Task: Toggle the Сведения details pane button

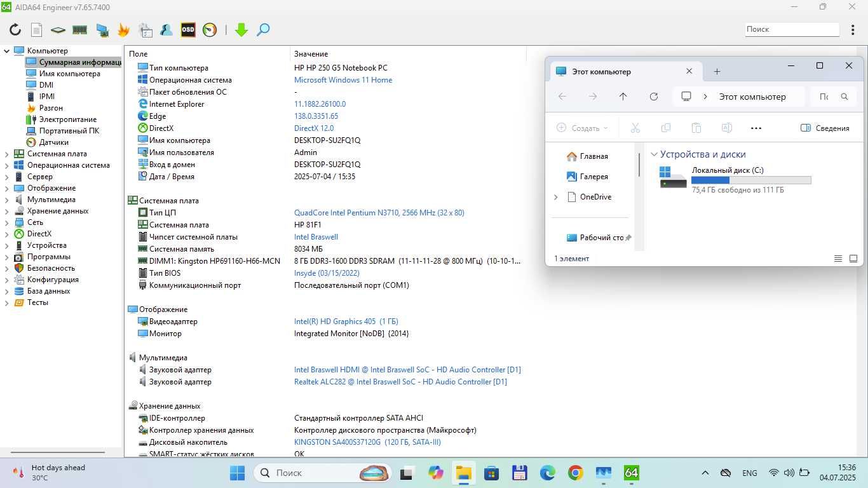Action: click(x=825, y=128)
